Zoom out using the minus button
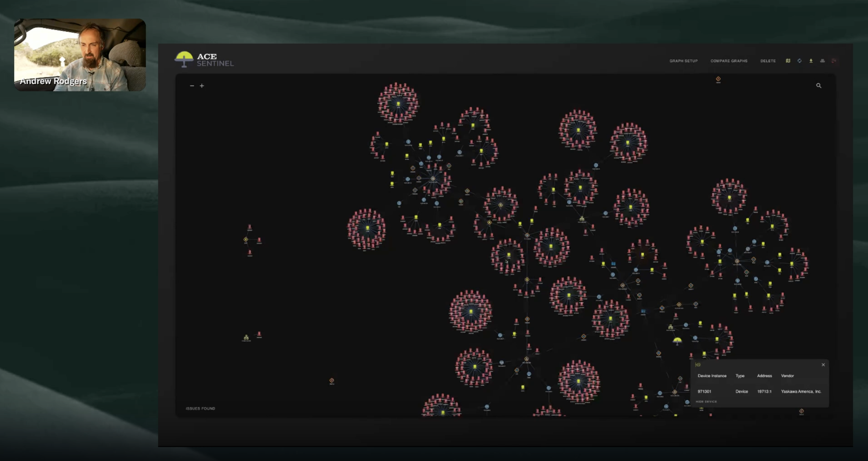 192,86
